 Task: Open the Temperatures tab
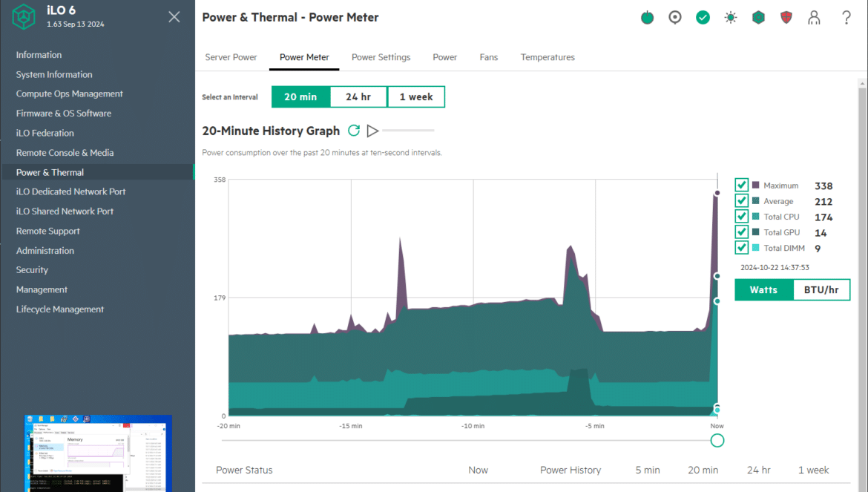pos(548,57)
